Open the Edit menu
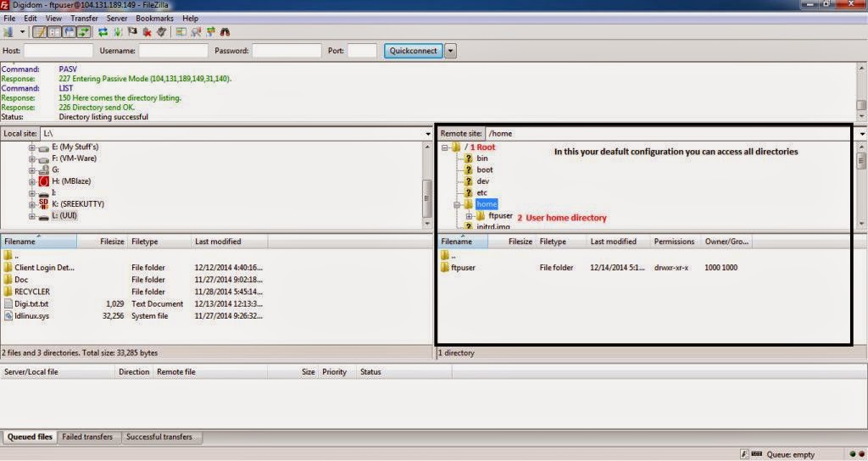Viewport: 868px width, 461px height. 30,19
